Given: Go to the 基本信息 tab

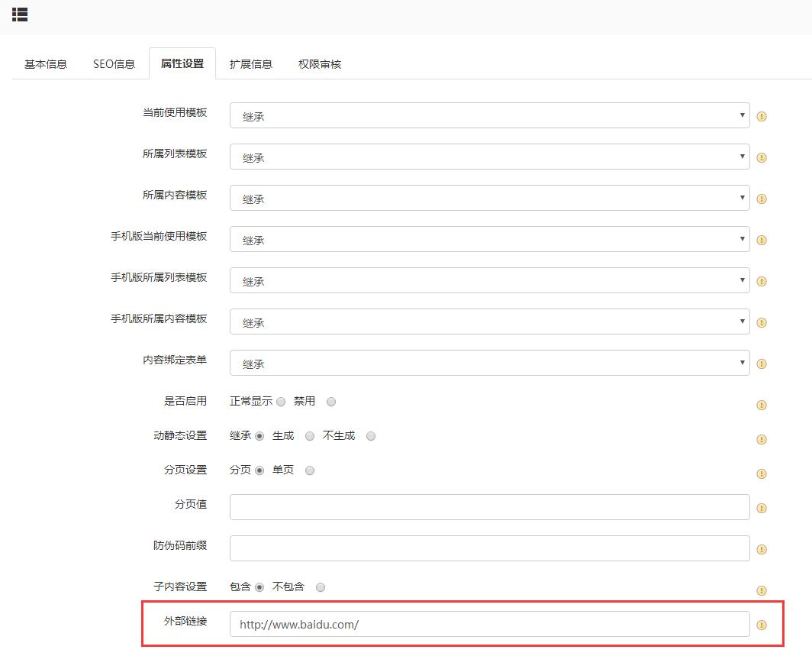Looking at the screenshot, I should [43, 64].
